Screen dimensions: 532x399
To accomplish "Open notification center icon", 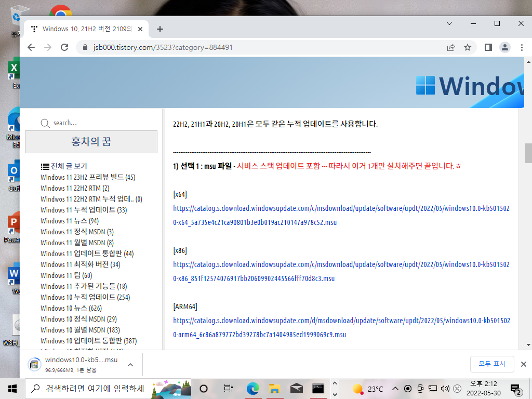I will (516, 389).
